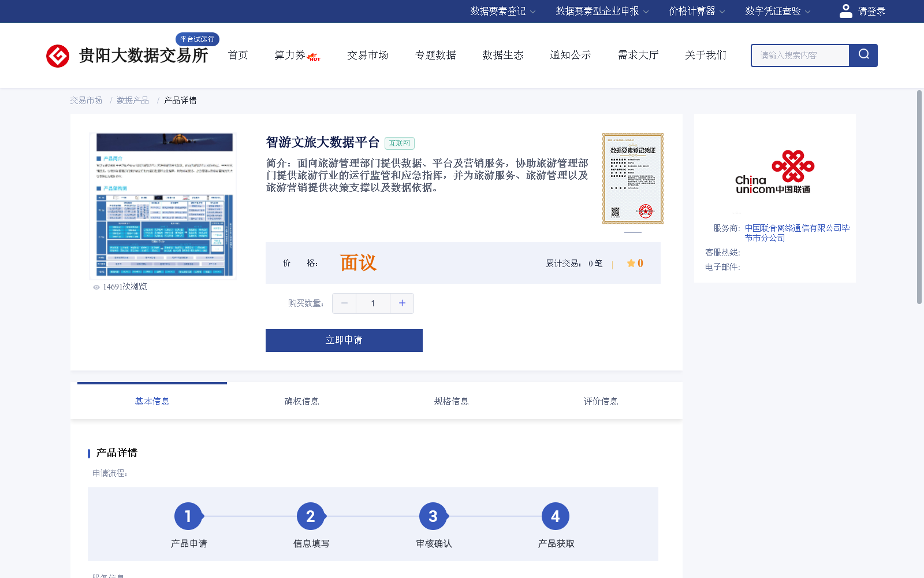This screenshot has width=924, height=578.
Task: Open the 价格计算器 dropdown menu
Action: pyautogui.click(x=696, y=11)
